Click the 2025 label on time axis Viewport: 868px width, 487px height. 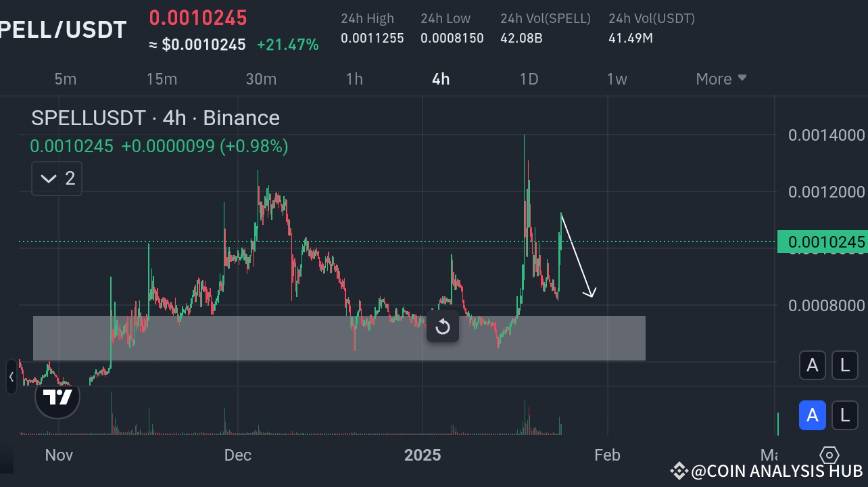point(423,455)
